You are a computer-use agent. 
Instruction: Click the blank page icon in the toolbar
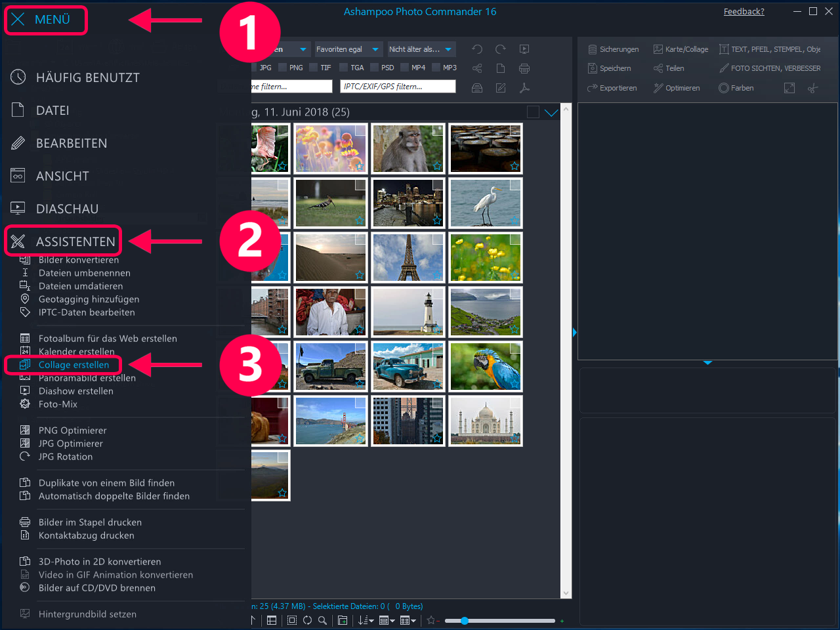(501, 68)
